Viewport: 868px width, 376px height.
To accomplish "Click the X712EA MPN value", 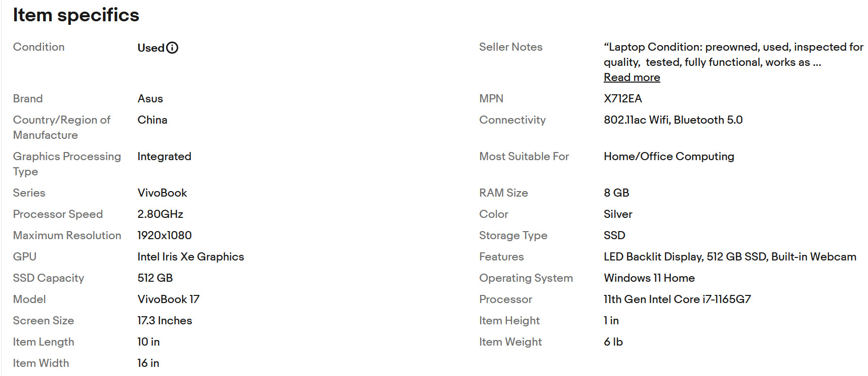I will coord(622,99).
